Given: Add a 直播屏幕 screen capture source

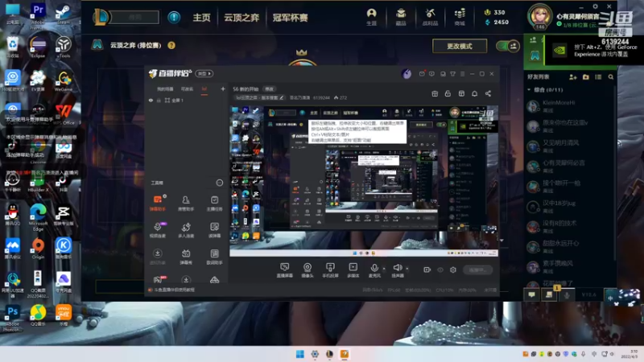Looking at the screenshot, I should [x=284, y=270].
